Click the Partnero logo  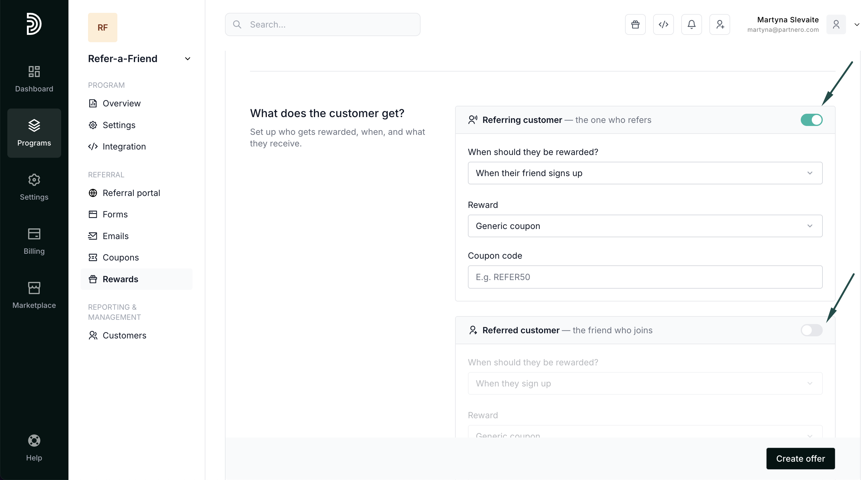34,24
